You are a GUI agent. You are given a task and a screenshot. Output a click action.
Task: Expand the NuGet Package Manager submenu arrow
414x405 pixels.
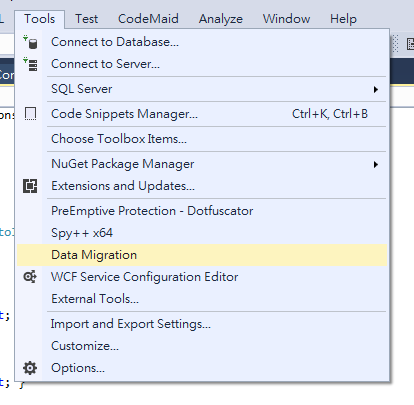376,164
